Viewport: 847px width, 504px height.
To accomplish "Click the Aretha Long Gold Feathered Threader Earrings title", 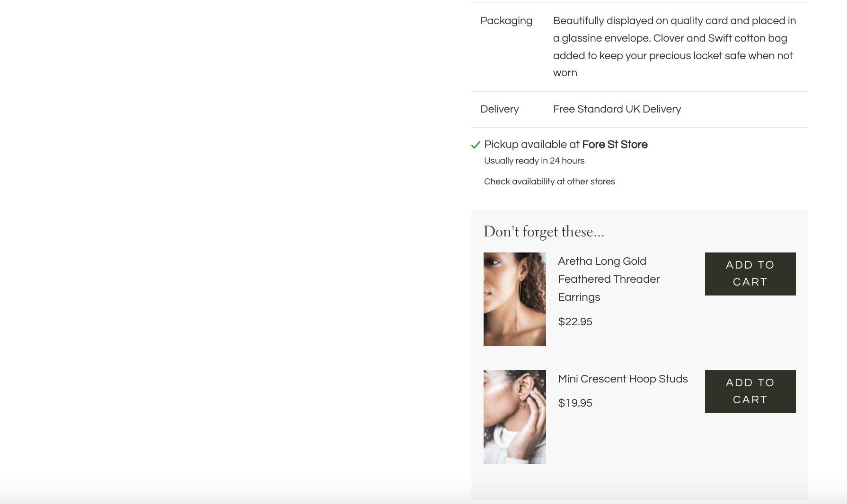I will pos(609,279).
